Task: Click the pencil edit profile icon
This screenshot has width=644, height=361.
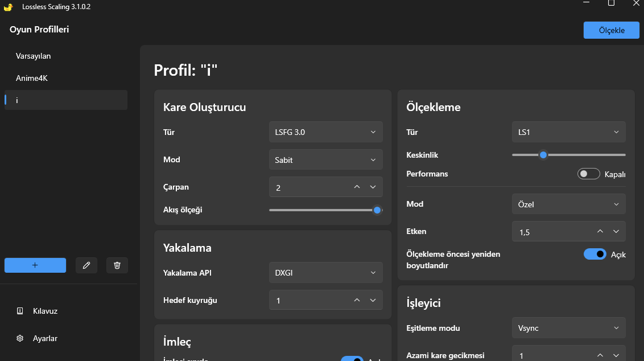Action: [x=86, y=265]
